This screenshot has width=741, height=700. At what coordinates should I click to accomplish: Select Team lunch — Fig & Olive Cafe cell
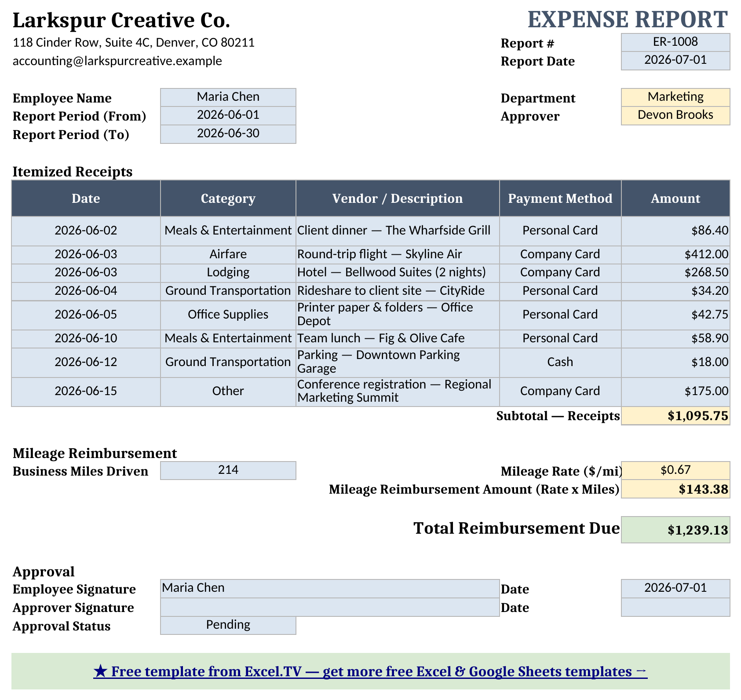(x=398, y=339)
